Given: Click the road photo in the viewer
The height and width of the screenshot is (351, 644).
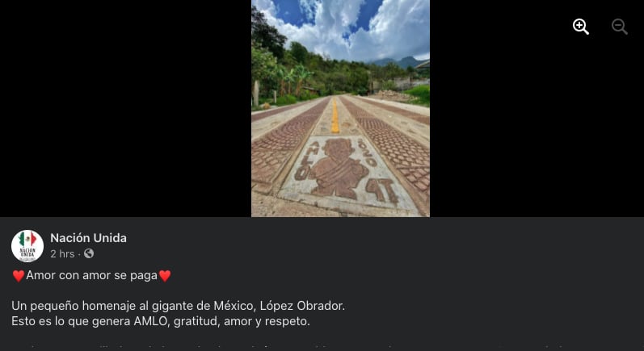Looking at the screenshot, I should [340, 108].
